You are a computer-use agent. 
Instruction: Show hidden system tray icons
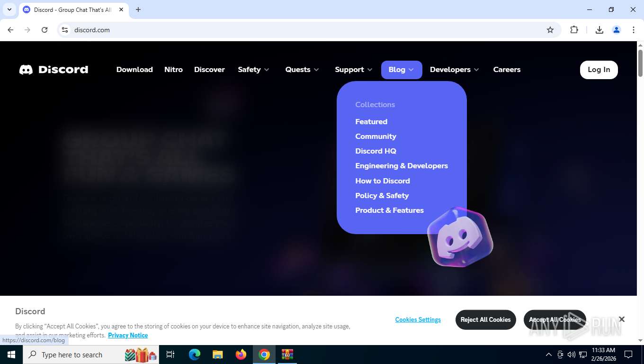click(x=549, y=355)
